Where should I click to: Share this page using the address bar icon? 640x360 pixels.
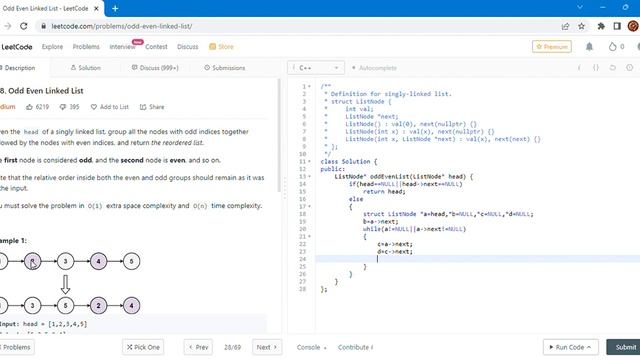(x=565, y=26)
